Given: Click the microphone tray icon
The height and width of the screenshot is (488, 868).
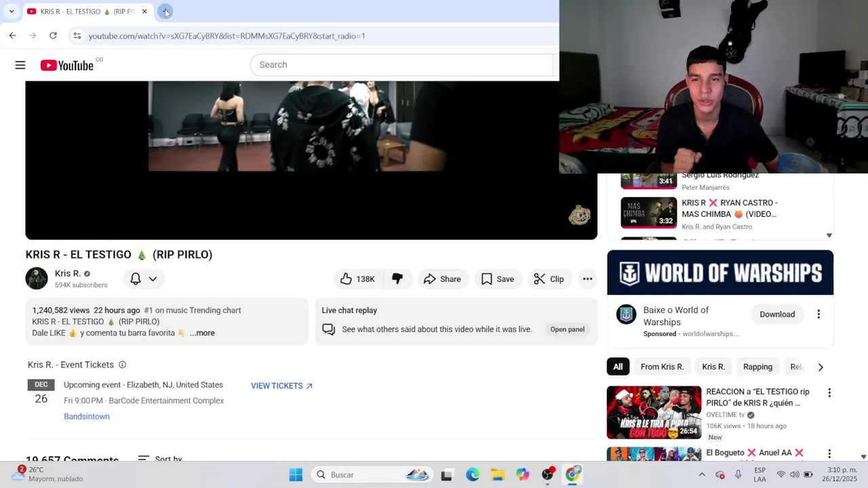Looking at the screenshot, I should [x=738, y=474].
